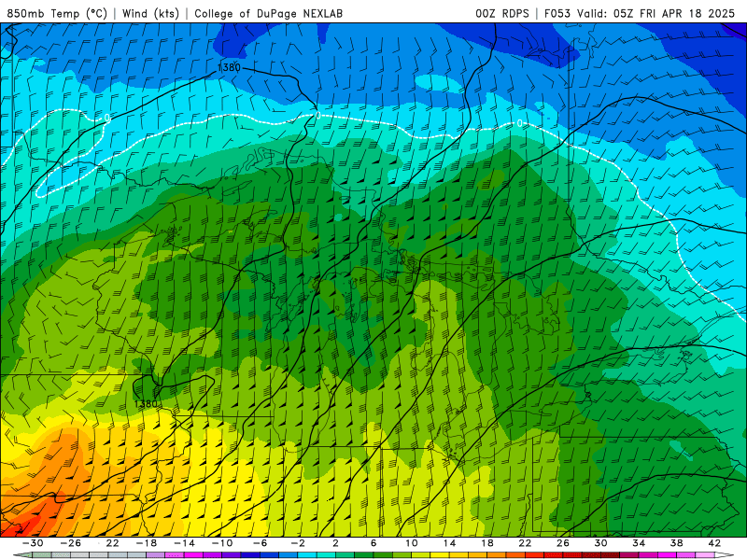Click the "30" color scale label
747x560 pixels.
point(600,543)
